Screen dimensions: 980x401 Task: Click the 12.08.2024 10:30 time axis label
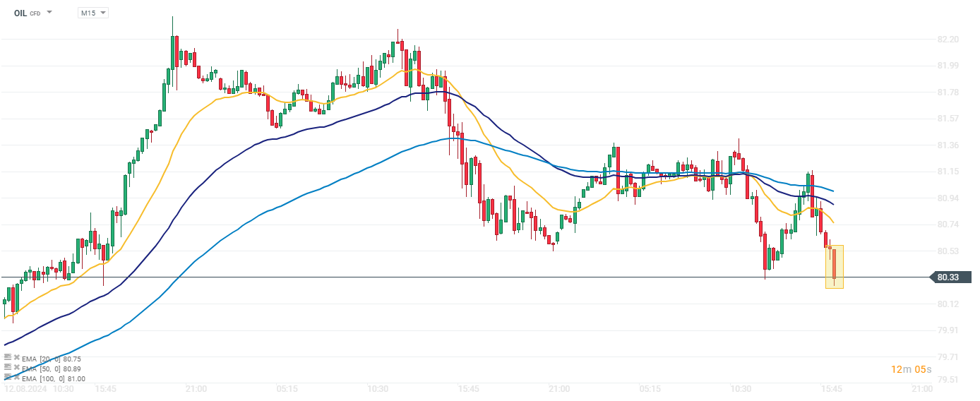pyautogui.click(x=39, y=389)
